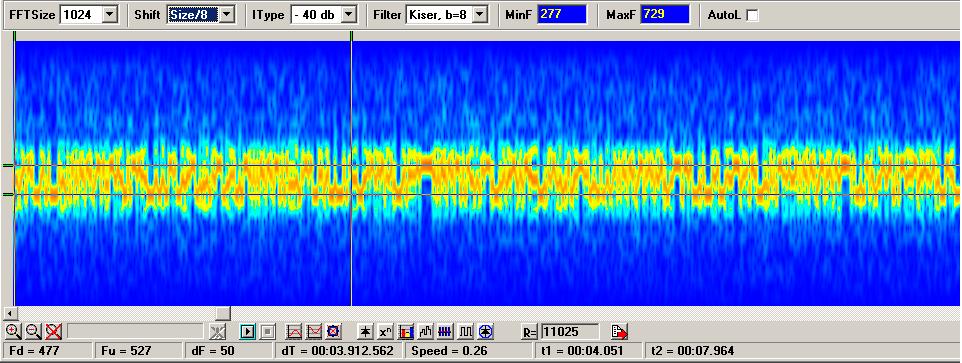Click the blue circled star icon
Screen dimensions: 962x363
pos(486,332)
